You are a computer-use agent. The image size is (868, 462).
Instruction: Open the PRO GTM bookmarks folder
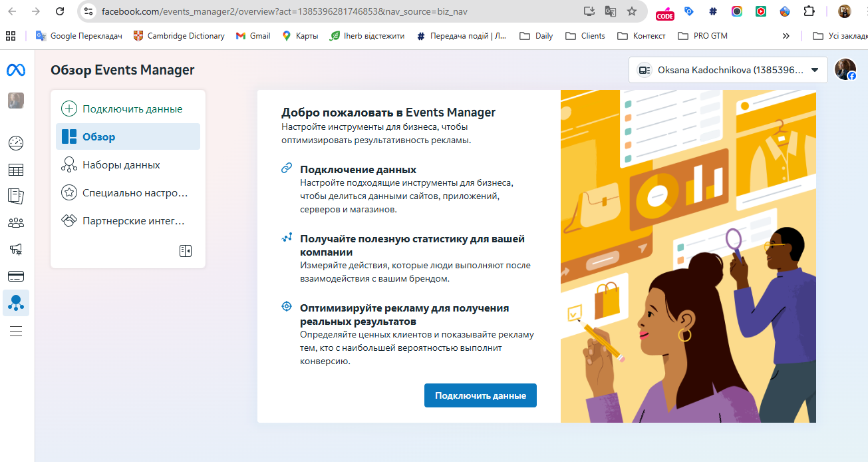703,36
